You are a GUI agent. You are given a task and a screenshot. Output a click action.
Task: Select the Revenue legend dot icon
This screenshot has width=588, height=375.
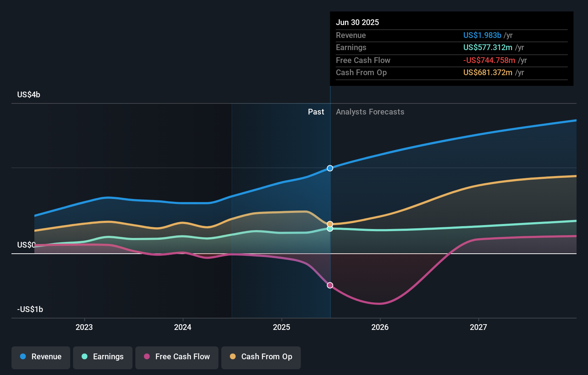[x=23, y=356]
